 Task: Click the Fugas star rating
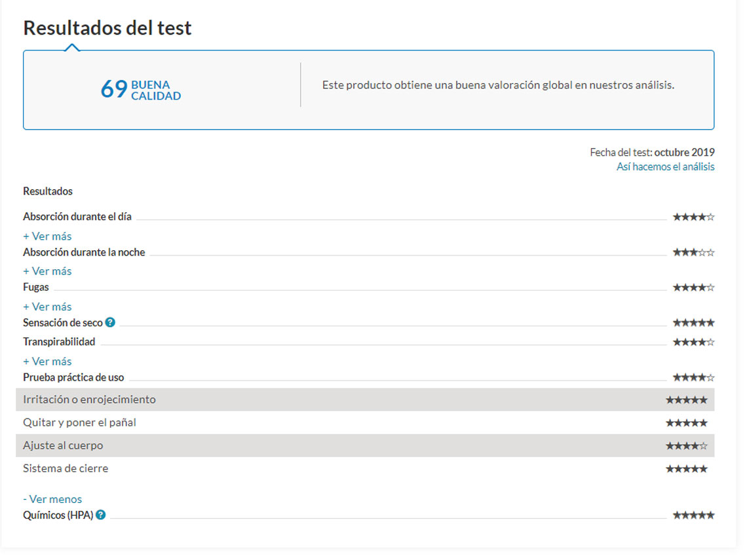(693, 287)
